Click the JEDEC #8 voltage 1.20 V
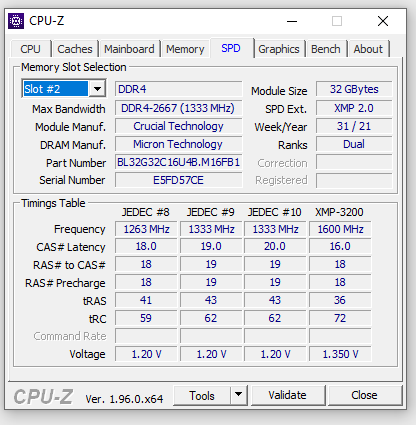 [146, 354]
